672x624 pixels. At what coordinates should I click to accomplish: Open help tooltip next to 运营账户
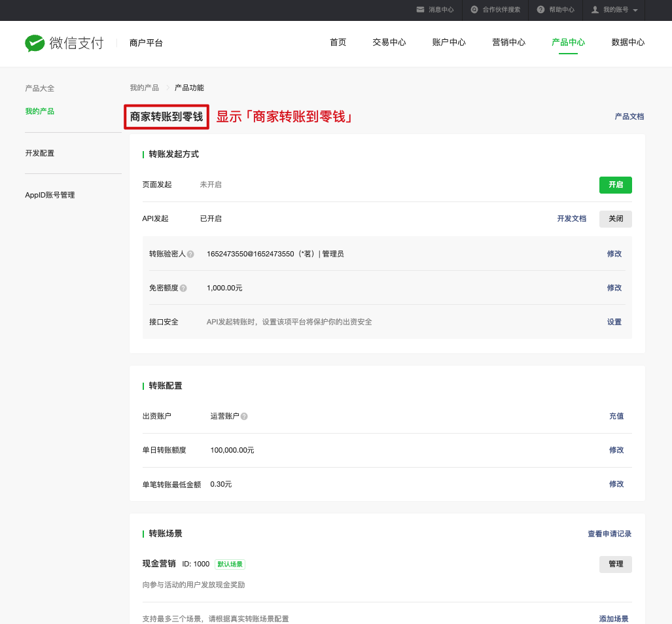pyautogui.click(x=244, y=416)
